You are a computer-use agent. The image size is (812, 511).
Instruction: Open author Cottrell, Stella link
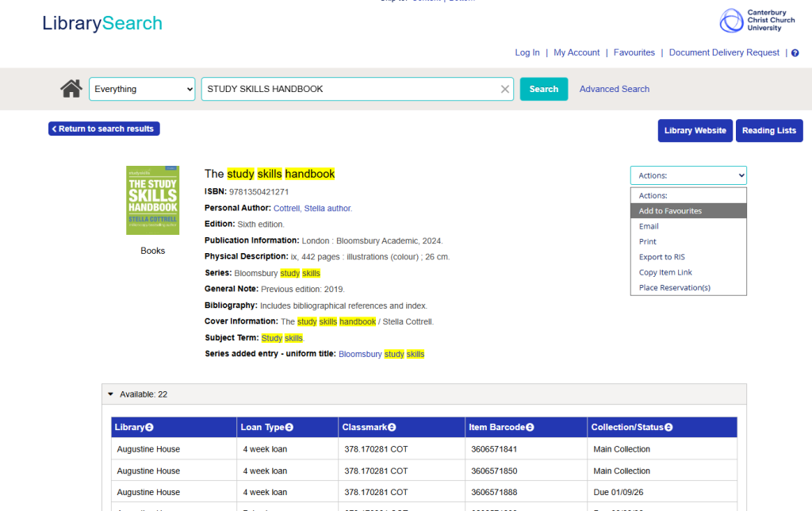tap(312, 209)
